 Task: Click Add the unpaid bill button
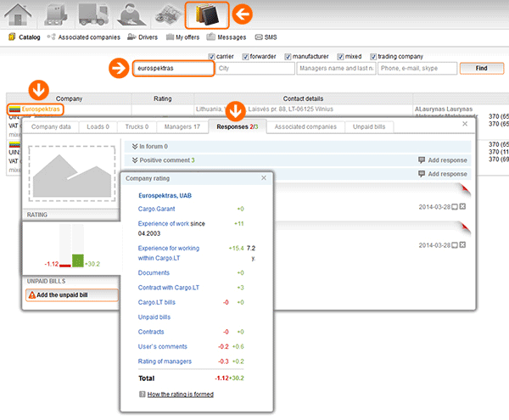tap(71, 295)
